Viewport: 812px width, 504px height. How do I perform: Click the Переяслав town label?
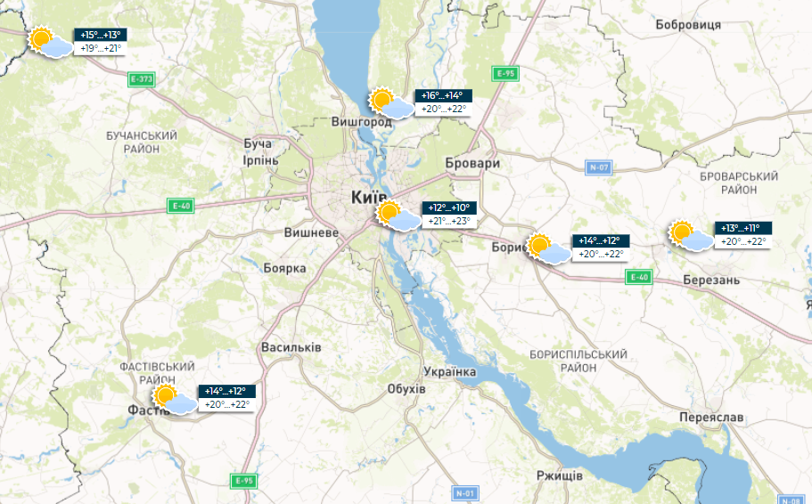[711, 417]
